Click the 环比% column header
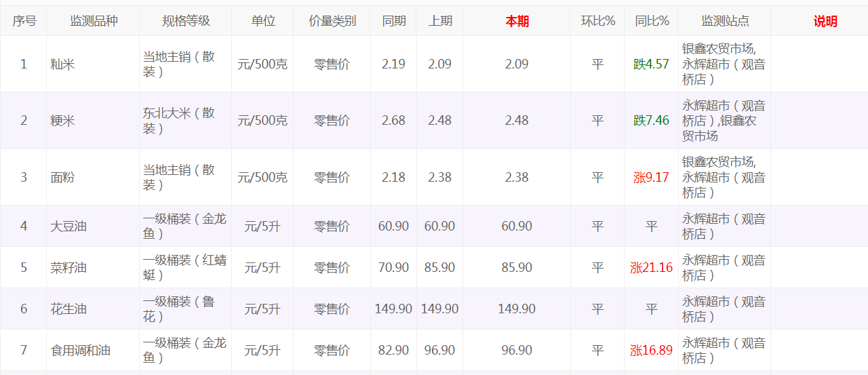 coord(597,21)
